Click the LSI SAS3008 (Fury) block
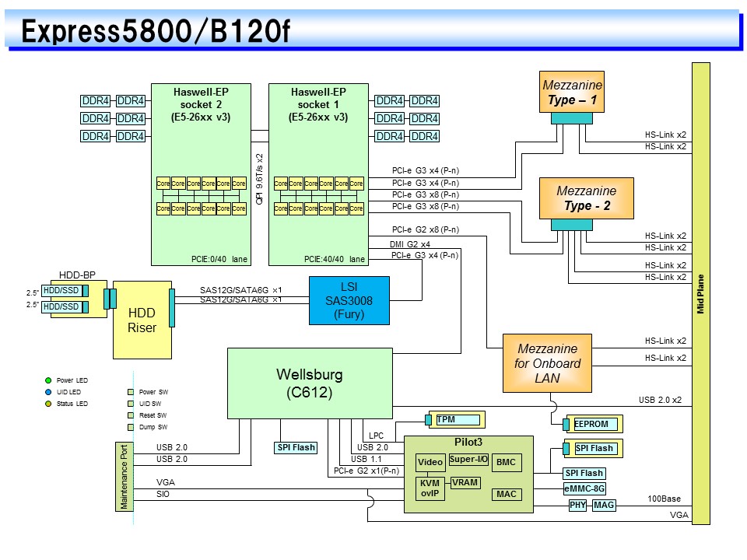The width and height of the screenshot is (747, 560). point(349,300)
